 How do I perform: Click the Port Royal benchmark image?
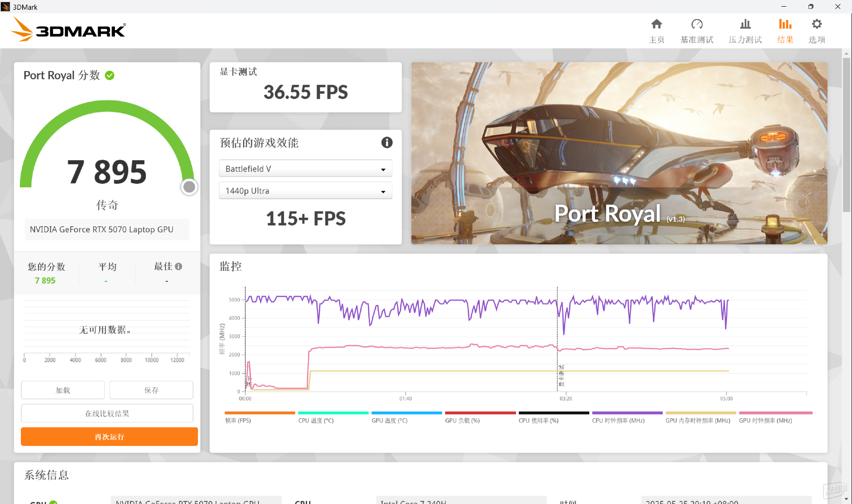619,153
